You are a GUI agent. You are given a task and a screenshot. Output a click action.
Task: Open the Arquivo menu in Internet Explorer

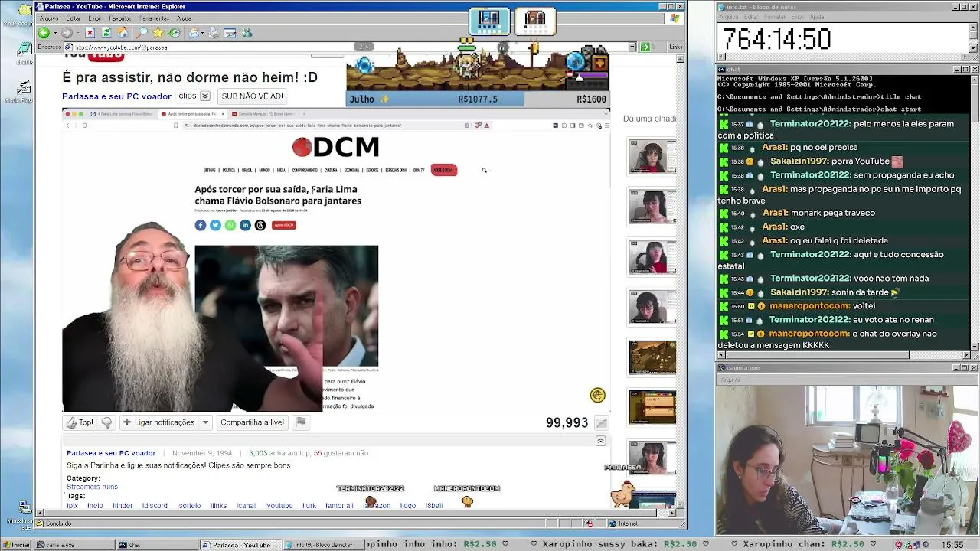point(49,18)
